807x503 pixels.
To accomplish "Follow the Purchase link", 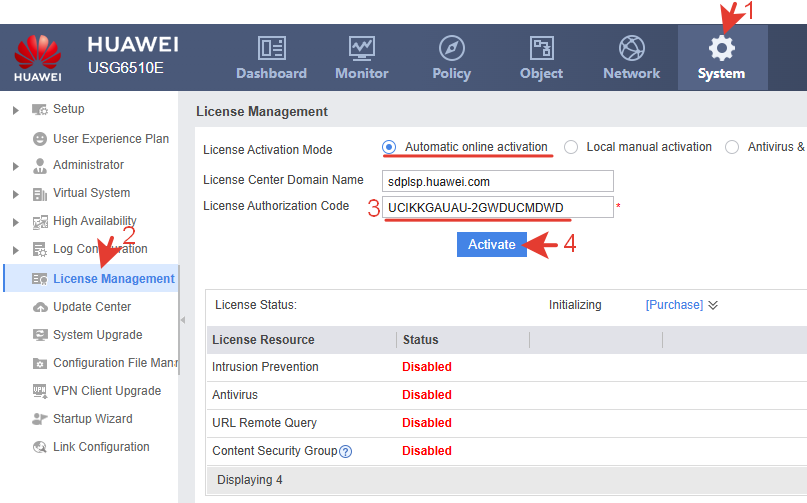I will coord(674,305).
